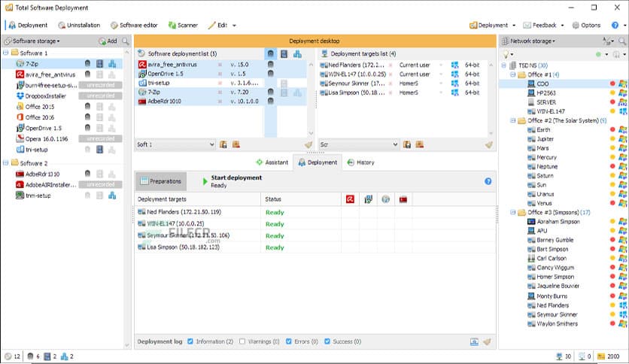
Task: Click the search icon in the Software storage header
Action: (x=126, y=41)
